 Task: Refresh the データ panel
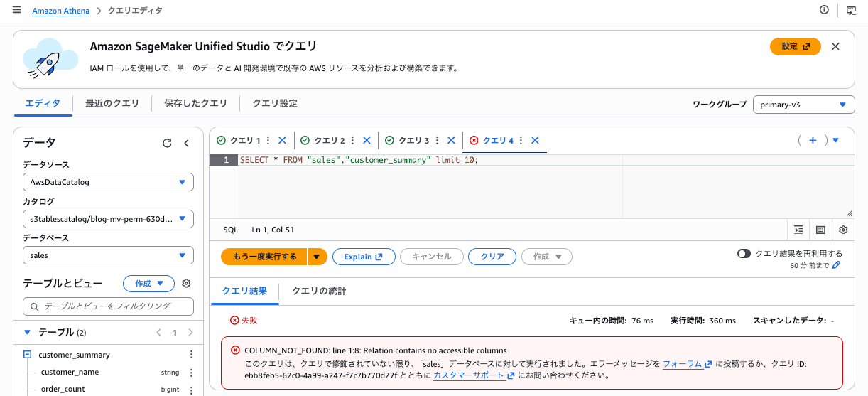click(x=167, y=143)
